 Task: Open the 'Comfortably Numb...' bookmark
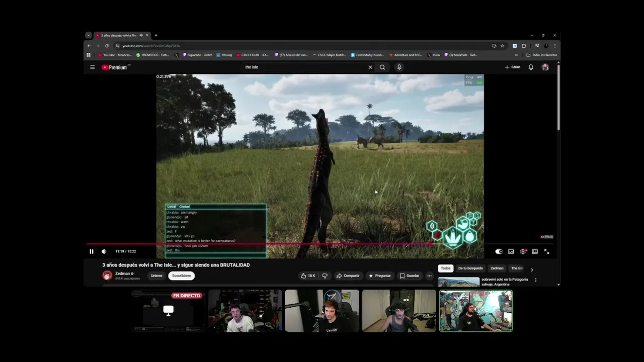pos(367,55)
